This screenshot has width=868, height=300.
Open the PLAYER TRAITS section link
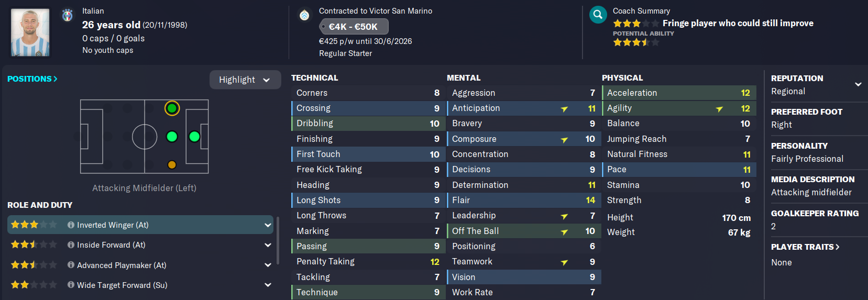(805, 247)
